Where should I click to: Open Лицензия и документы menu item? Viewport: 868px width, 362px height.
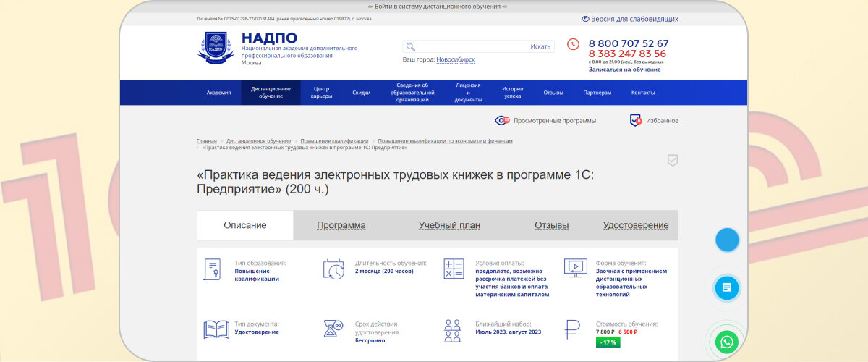coord(468,93)
